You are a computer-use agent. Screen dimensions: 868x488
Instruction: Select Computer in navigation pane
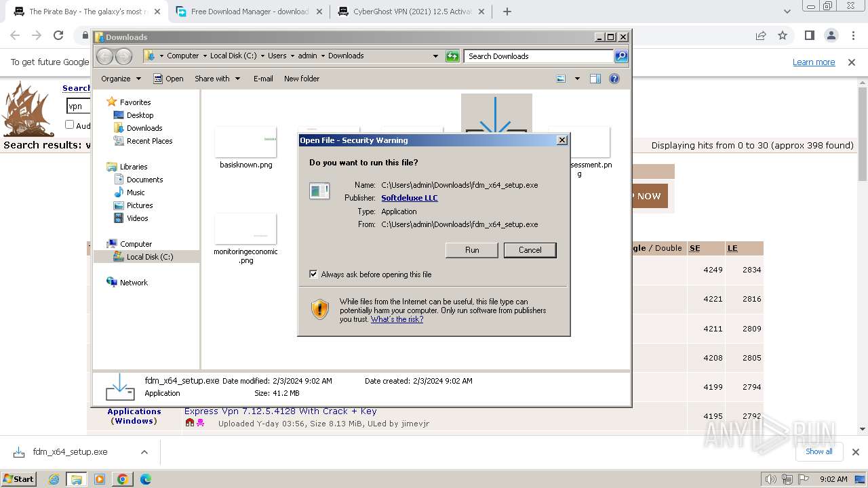point(136,244)
